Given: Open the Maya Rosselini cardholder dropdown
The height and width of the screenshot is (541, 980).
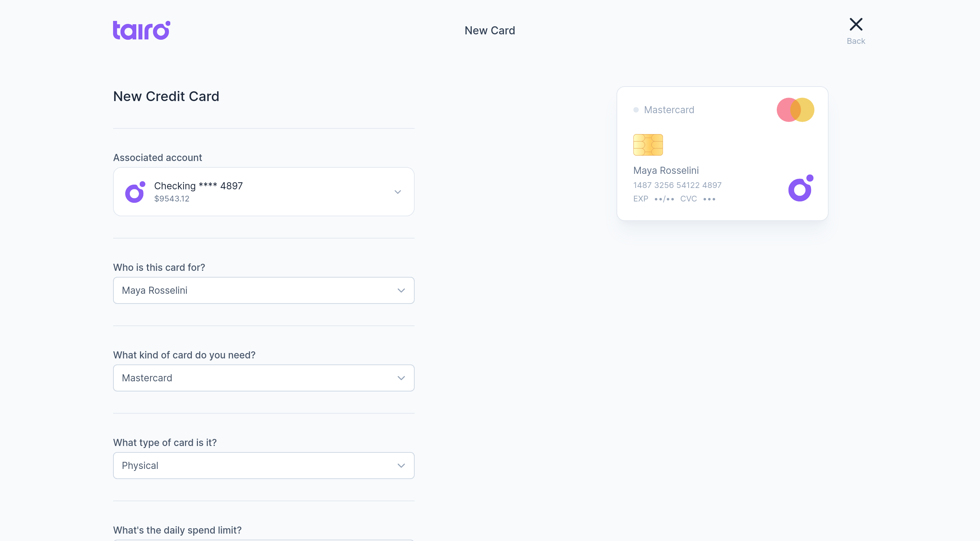Looking at the screenshot, I should (264, 290).
